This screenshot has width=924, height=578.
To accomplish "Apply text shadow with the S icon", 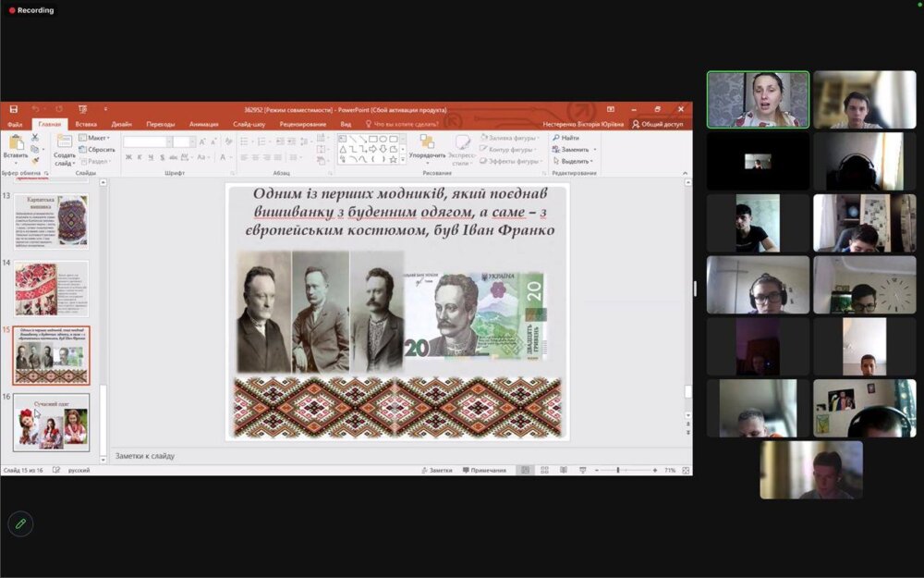I will pos(162,157).
